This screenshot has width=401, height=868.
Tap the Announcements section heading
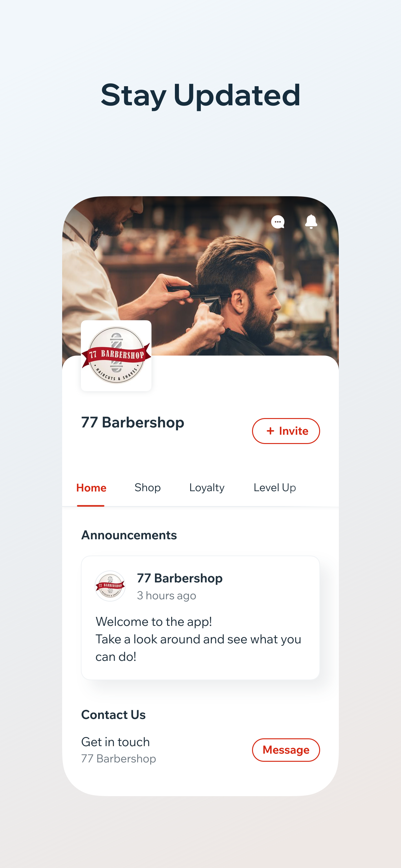click(129, 535)
